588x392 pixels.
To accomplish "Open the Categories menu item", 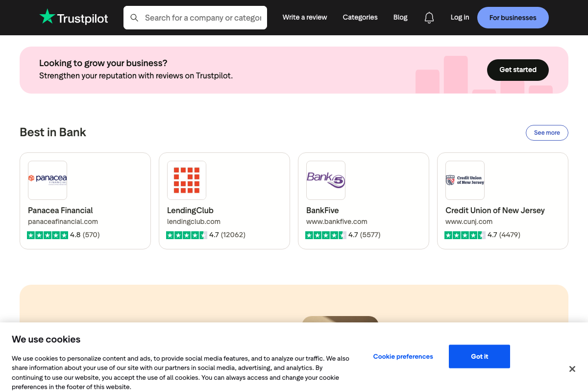I will tap(360, 17).
